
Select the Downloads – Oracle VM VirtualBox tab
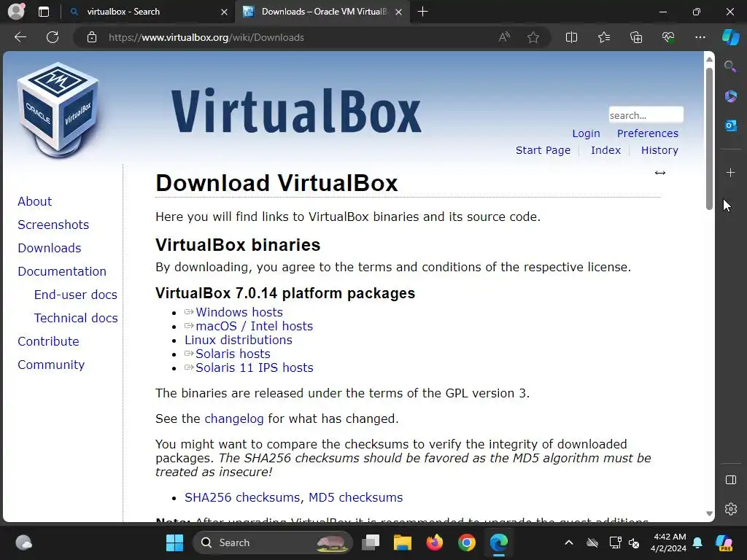(x=324, y=12)
